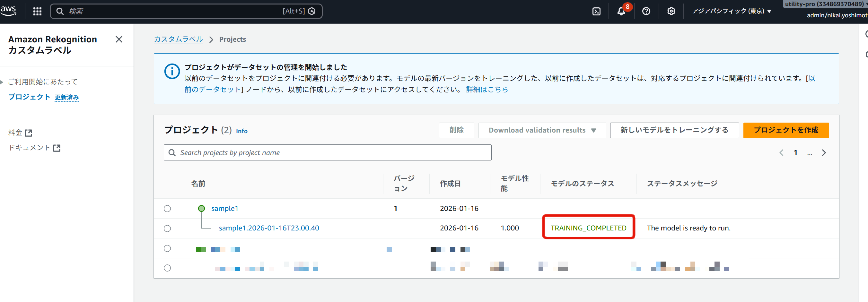Screen dimensions: 868x302
Task: Click the モデル性能 column header
Action: [514, 184]
